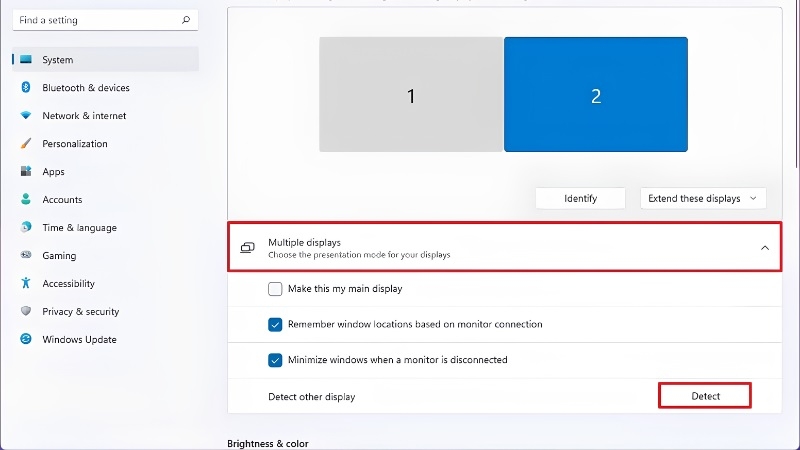Click the Windows Update sync icon
The image size is (800, 450).
pos(26,339)
